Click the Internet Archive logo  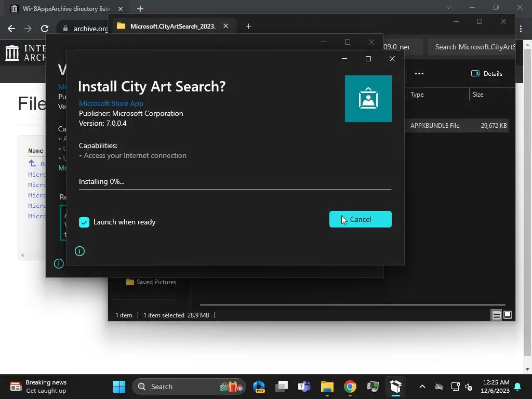coord(25,54)
